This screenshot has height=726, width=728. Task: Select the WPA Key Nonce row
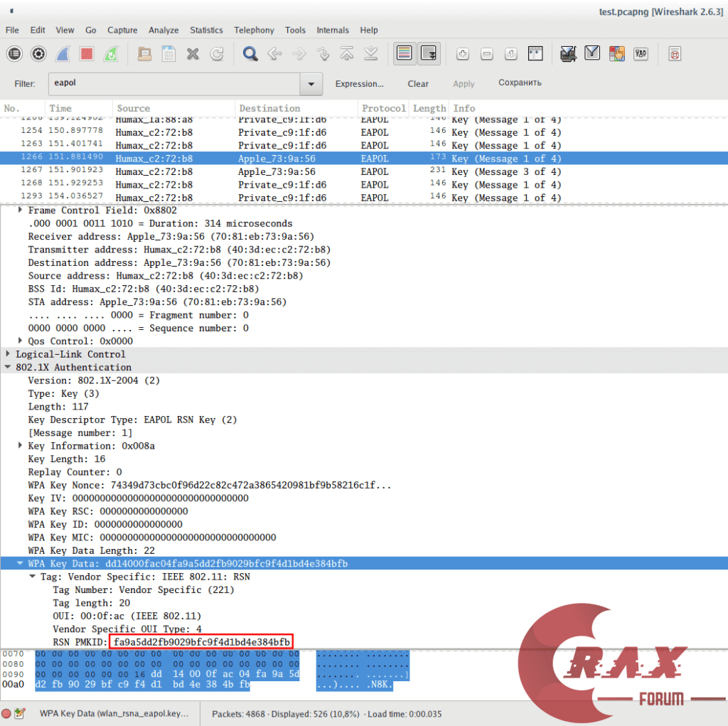364,485
